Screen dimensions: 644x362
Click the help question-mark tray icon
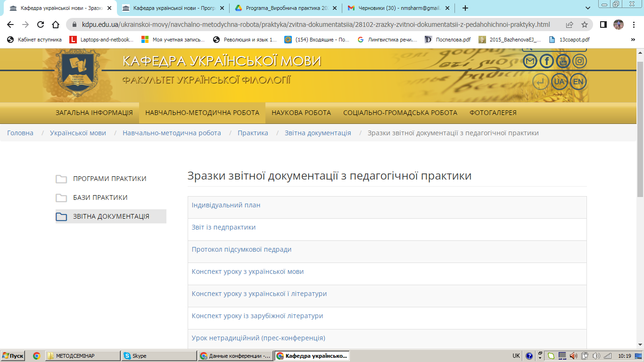(529, 356)
